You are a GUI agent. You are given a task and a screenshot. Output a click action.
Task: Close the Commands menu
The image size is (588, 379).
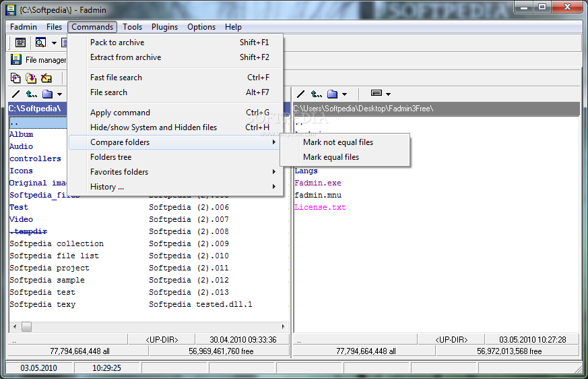(92, 27)
